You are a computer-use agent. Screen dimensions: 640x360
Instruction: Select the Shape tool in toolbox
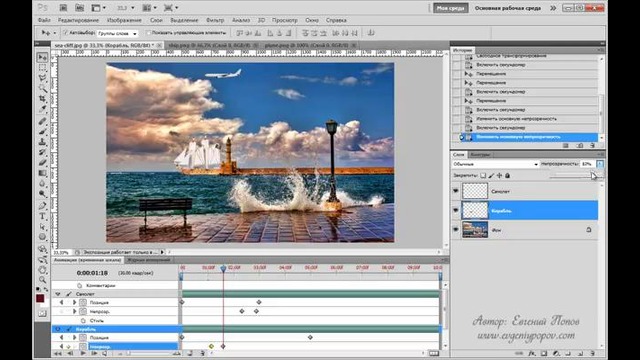coord(42,237)
